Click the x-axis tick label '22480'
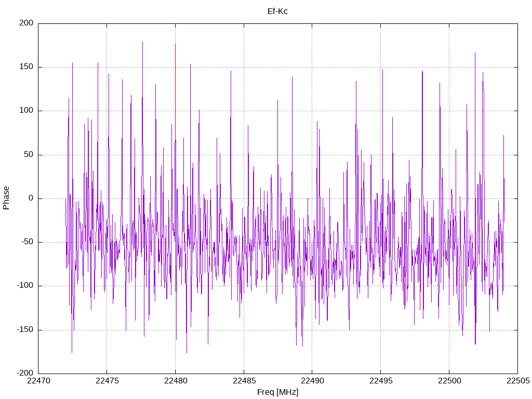Screen dimensions: 532x399 pos(176,381)
